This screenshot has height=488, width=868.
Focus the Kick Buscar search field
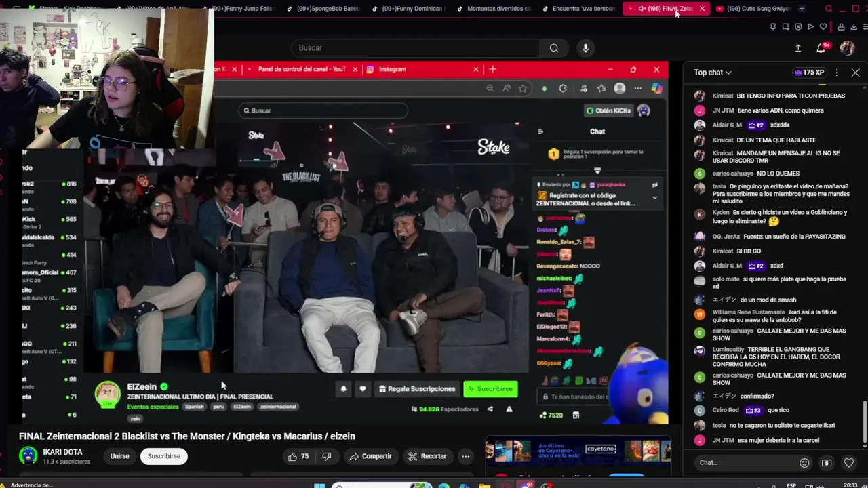(x=323, y=110)
